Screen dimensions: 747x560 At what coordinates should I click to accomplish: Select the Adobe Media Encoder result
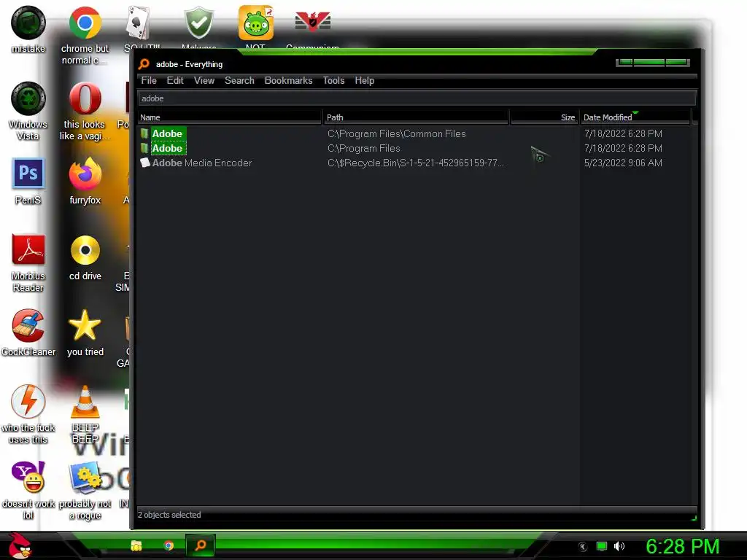click(201, 163)
